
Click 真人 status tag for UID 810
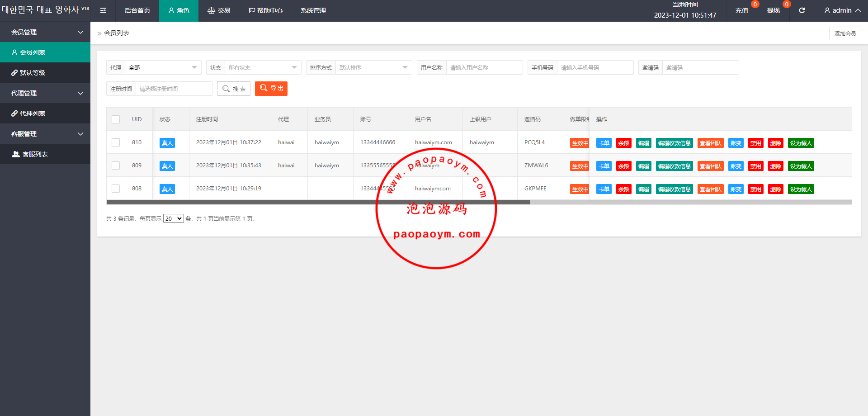click(x=167, y=143)
